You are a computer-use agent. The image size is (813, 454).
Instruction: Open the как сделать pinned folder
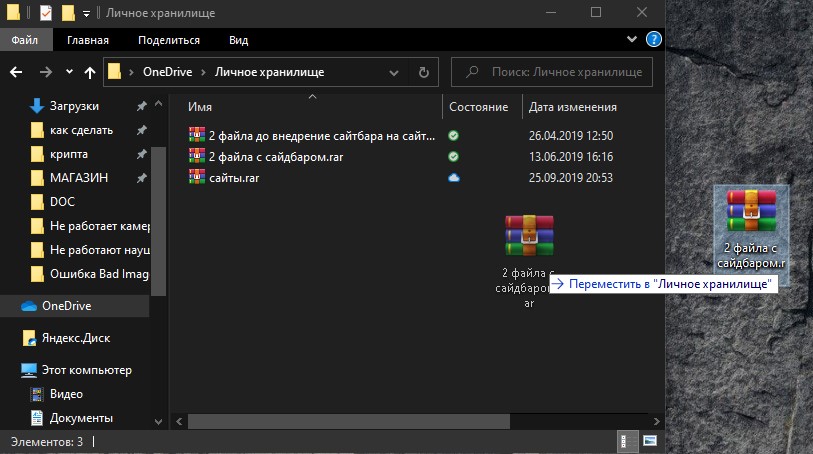(x=81, y=130)
